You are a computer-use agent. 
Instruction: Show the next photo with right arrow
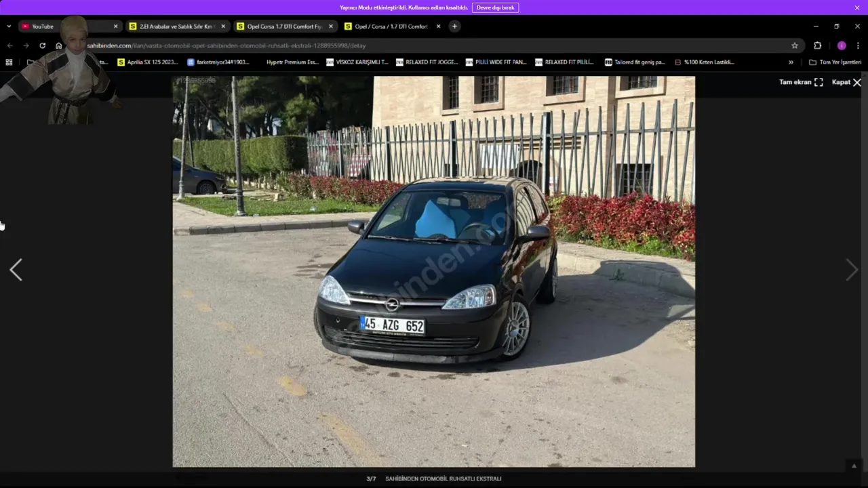pos(852,270)
